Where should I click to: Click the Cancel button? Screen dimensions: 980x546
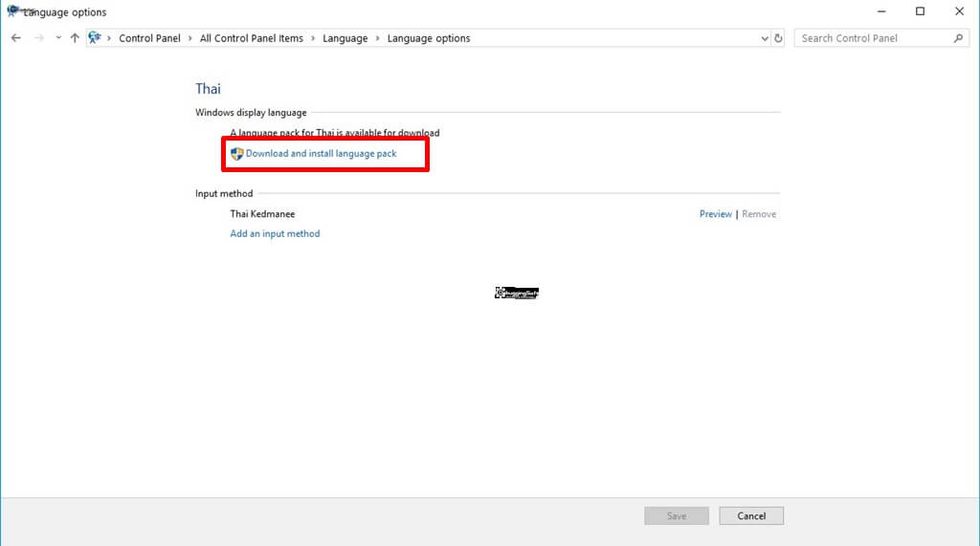click(x=751, y=516)
